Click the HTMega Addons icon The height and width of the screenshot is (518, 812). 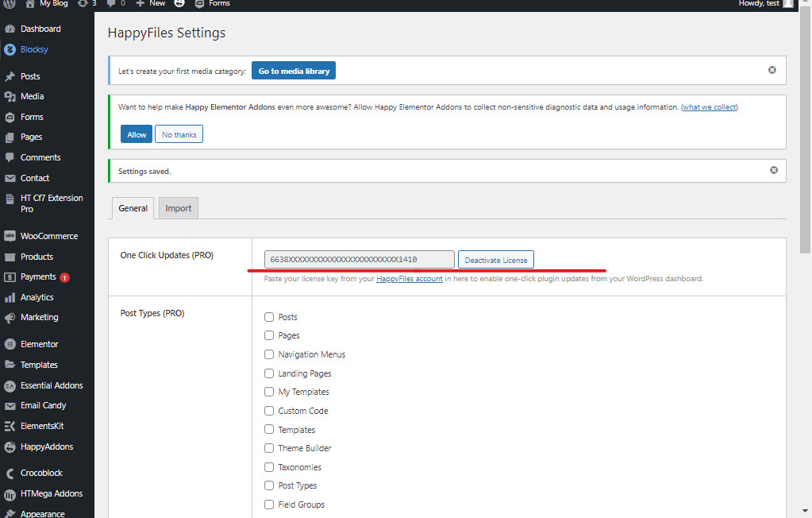[x=10, y=494]
